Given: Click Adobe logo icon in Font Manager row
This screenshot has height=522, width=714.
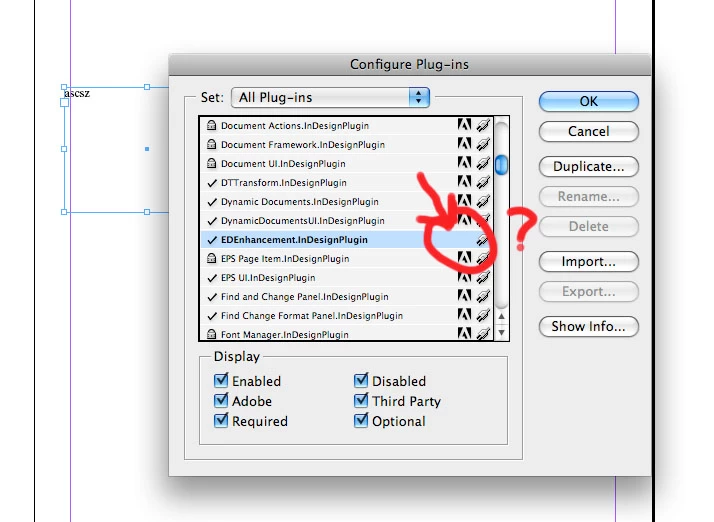Looking at the screenshot, I should click(464, 333).
